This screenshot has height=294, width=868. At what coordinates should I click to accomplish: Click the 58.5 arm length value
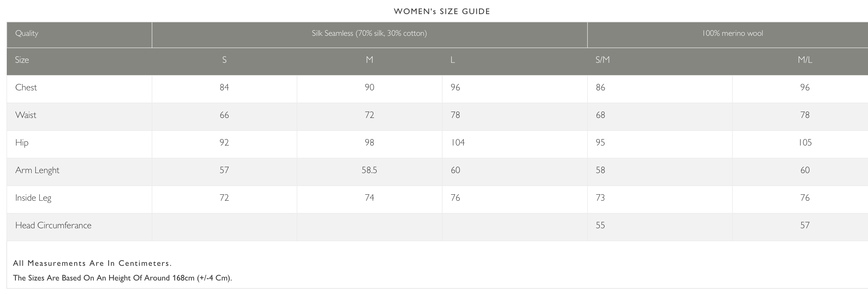coord(369,170)
